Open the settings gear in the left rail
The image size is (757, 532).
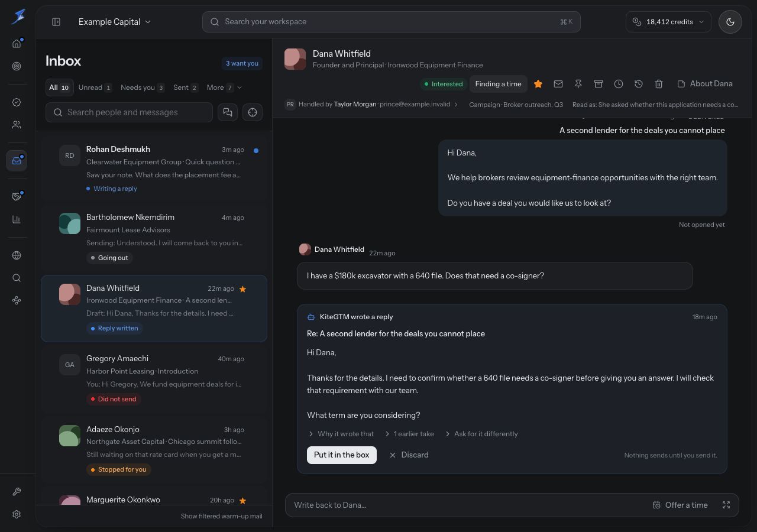click(x=17, y=514)
